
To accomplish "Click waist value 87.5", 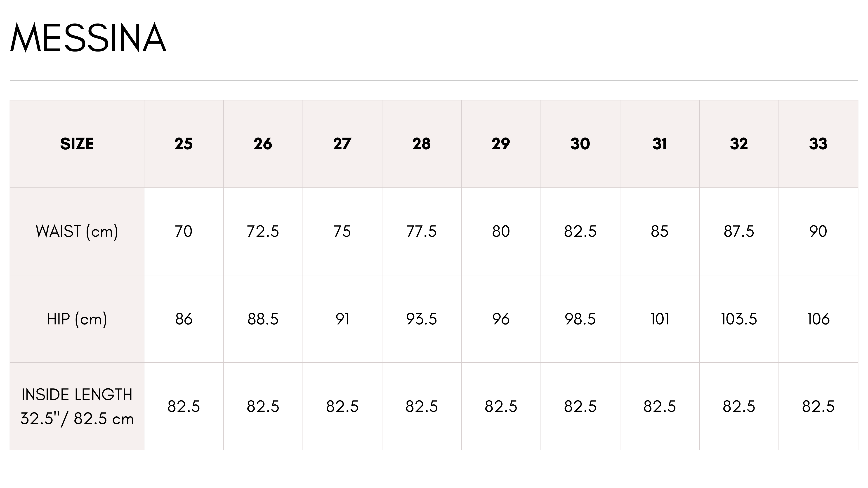I will 739,231.
